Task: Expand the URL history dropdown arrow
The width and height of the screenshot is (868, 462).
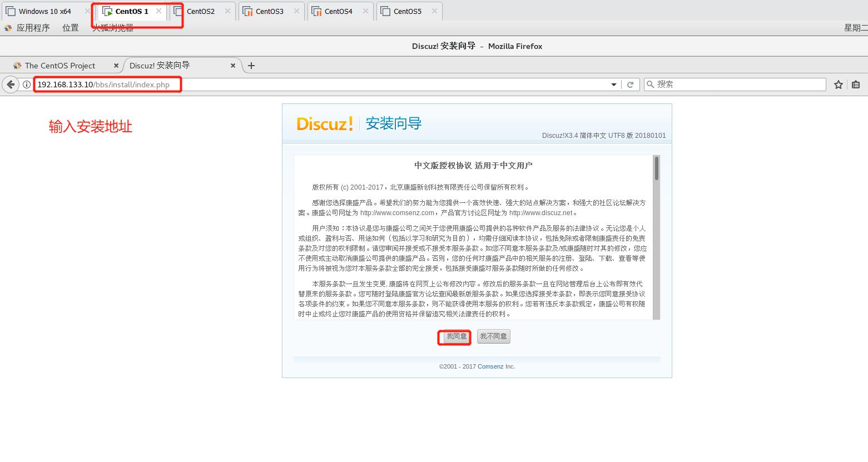Action: 614,85
